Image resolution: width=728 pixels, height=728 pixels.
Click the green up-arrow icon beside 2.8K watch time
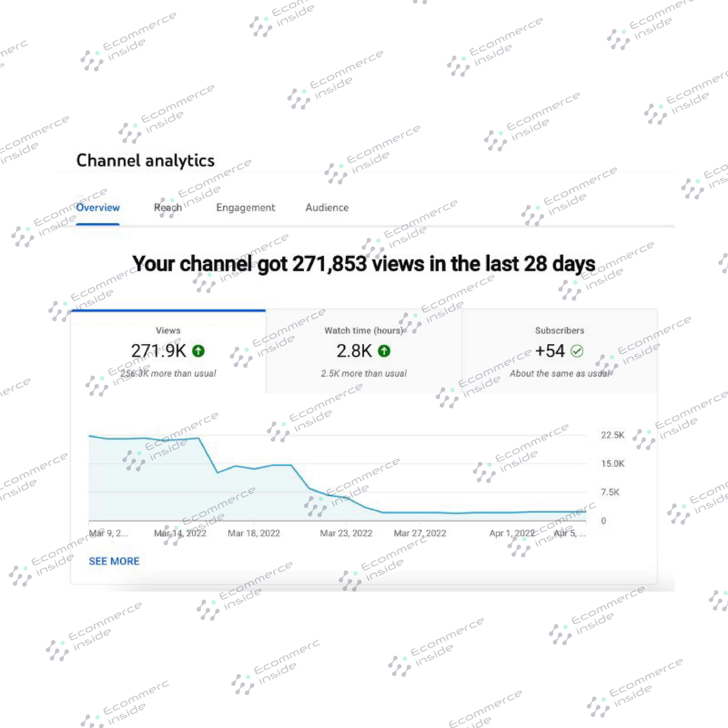pyautogui.click(x=384, y=351)
